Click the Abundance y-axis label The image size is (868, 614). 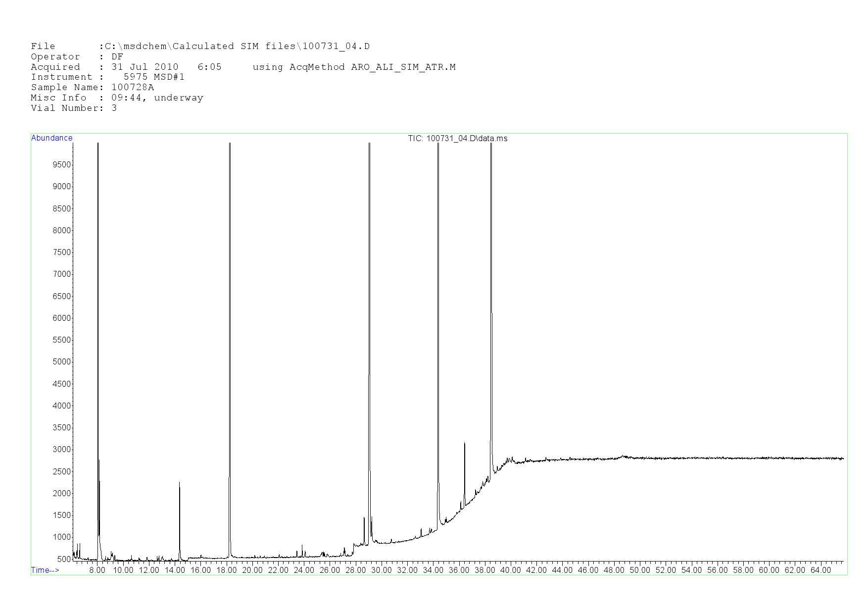[51, 138]
